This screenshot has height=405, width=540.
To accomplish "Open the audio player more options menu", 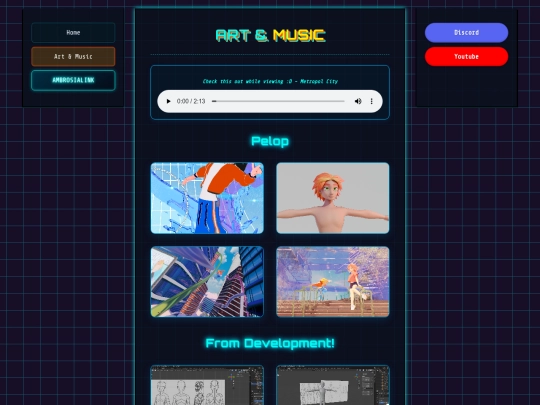I will [371, 101].
